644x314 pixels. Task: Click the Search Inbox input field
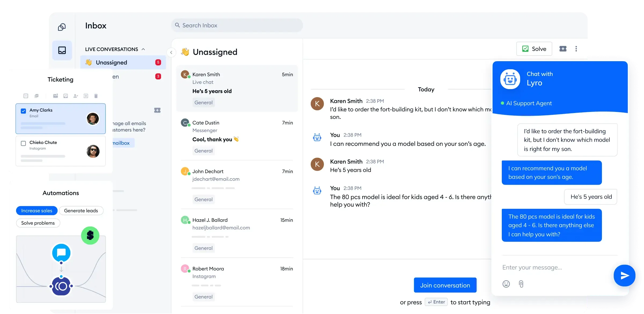click(x=238, y=25)
